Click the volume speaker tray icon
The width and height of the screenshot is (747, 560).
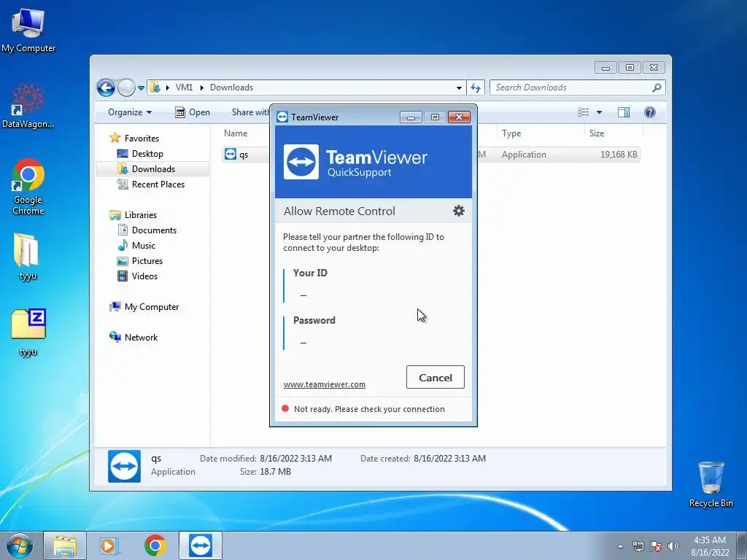[673, 546]
